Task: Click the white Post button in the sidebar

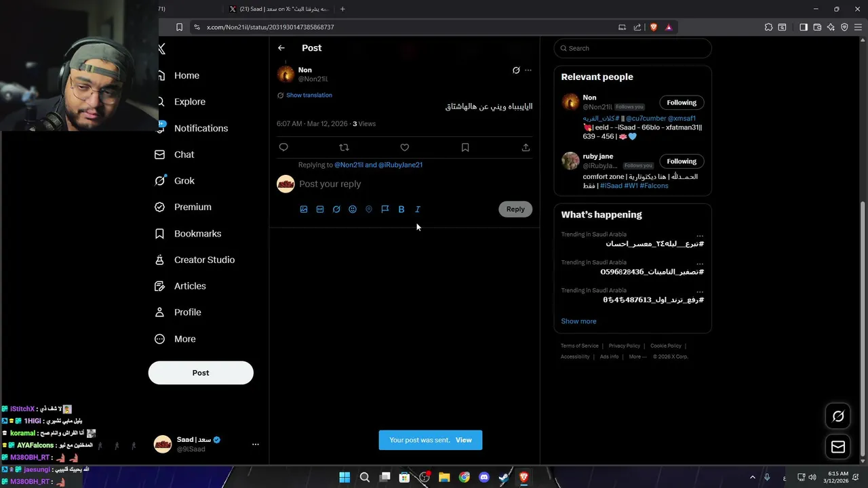Action: (x=201, y=373)
